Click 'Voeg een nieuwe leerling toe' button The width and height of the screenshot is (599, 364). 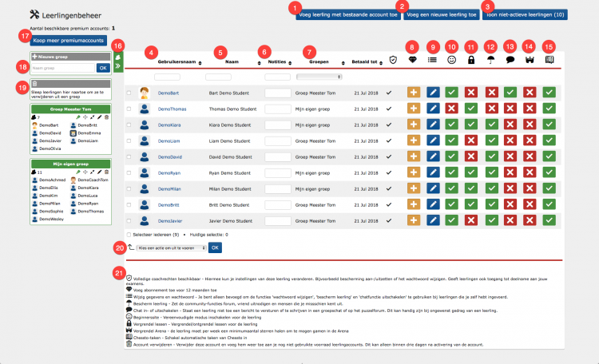(x=441, y=14)
